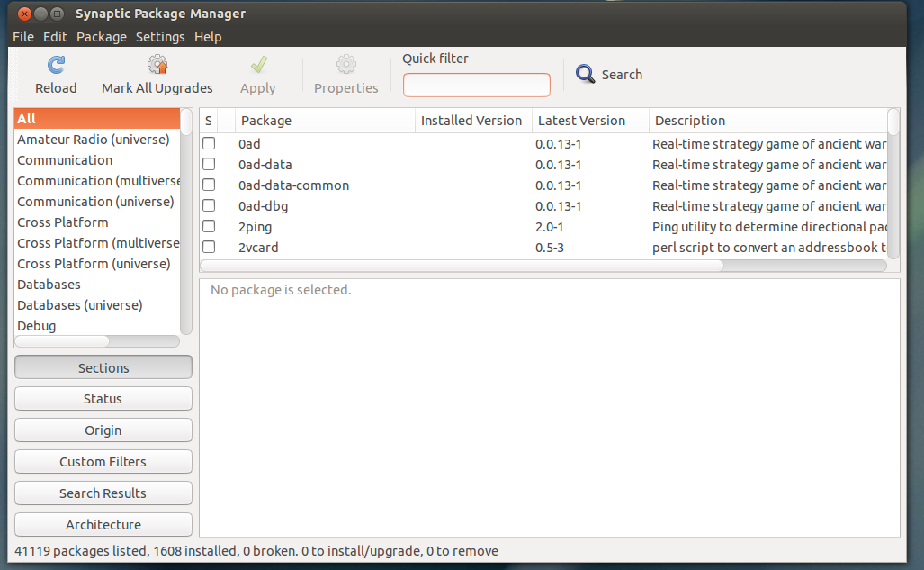Select the Databases section in the list

tap(49, 285)
